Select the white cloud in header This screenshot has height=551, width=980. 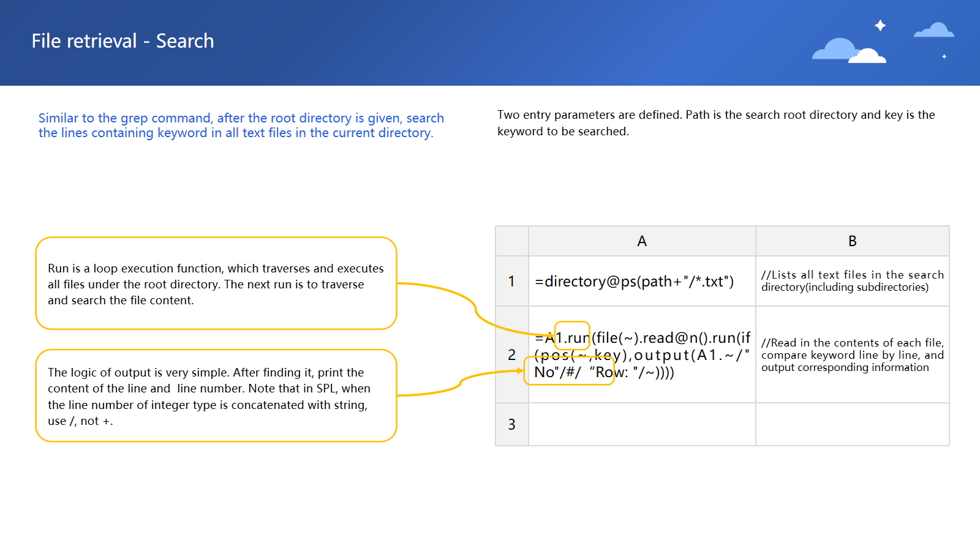click(x=868, y=56)
